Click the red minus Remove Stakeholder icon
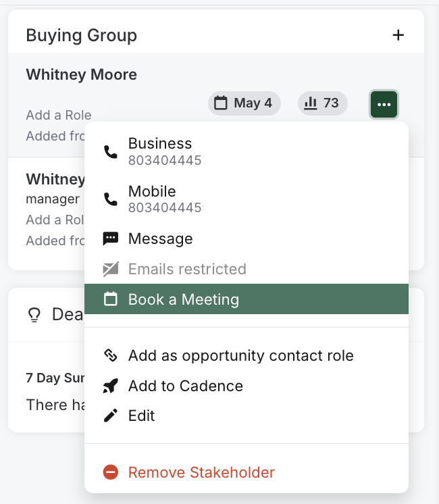This screenshot has width=439, height=504. [x=111, y=472]
